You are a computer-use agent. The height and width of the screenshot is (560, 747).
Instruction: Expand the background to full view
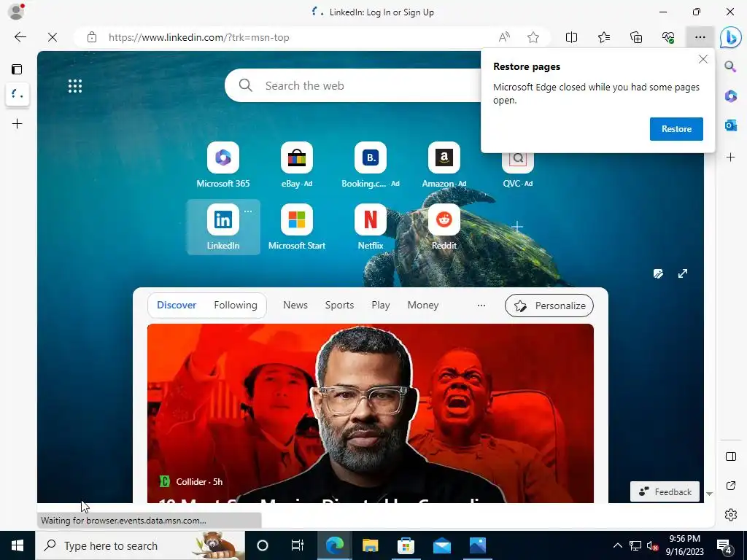pyautogui.click(x=683, y=273)
